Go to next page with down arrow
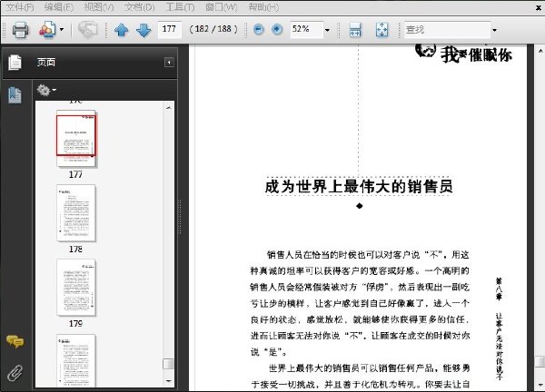545x392 pixels. [144, 30]
